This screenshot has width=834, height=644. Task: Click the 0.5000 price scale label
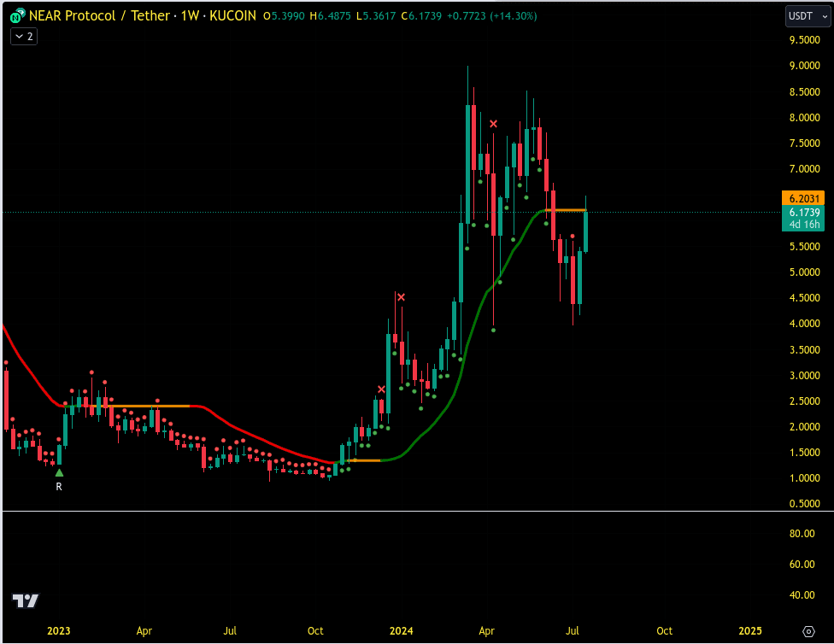[x=805, y=504]
